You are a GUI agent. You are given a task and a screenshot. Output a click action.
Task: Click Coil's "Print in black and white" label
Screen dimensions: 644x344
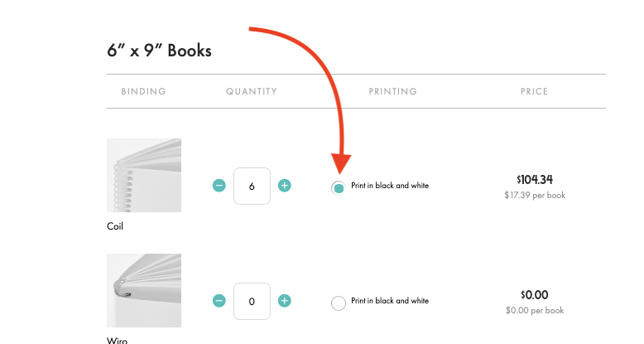click(x=390, y=186)
